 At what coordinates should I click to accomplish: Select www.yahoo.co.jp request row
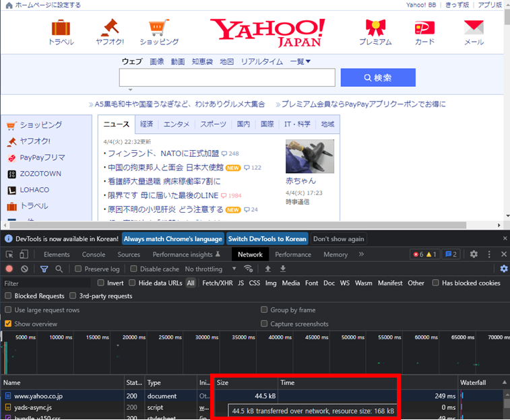click(x=253, y=396)
